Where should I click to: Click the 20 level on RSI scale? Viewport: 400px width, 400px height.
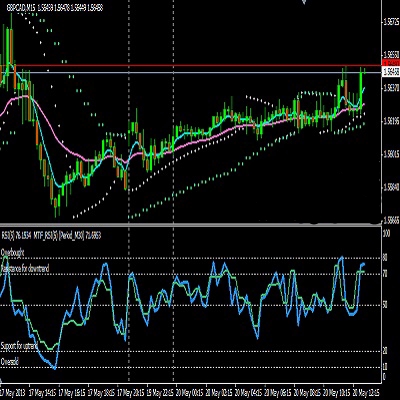pos(385,351)
